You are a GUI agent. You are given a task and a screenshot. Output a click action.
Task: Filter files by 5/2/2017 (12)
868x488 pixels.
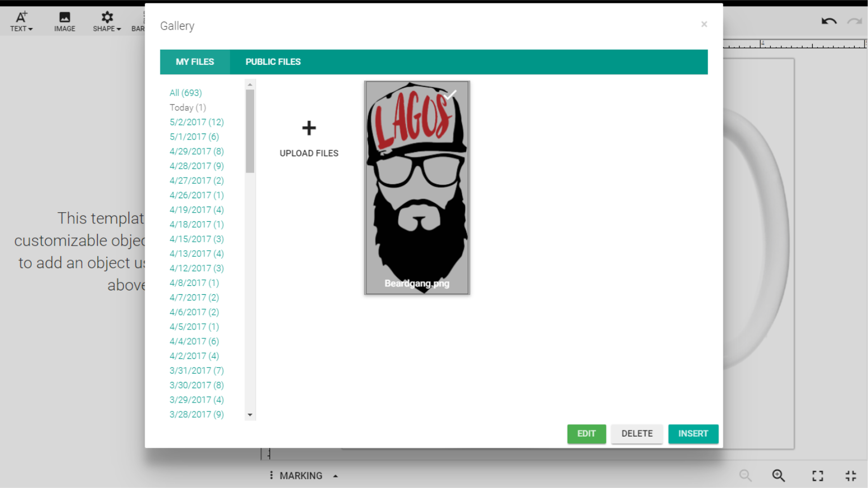pyautogui.click(x=197, y=122)
